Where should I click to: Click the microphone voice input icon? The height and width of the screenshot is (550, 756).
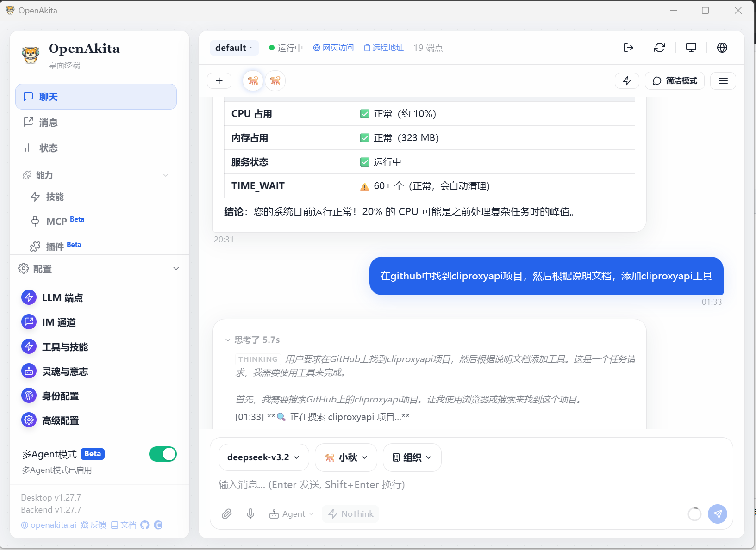[250, 514]
